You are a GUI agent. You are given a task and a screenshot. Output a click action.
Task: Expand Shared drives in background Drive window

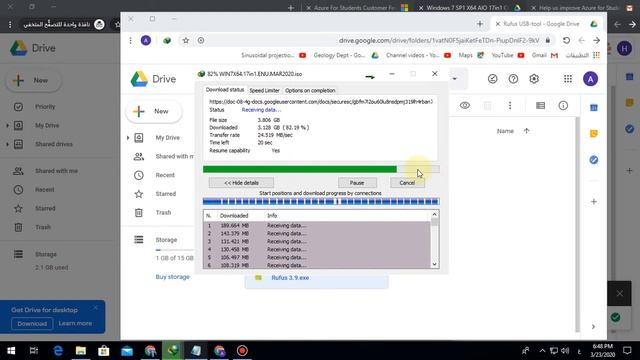(x=7, y=144)
